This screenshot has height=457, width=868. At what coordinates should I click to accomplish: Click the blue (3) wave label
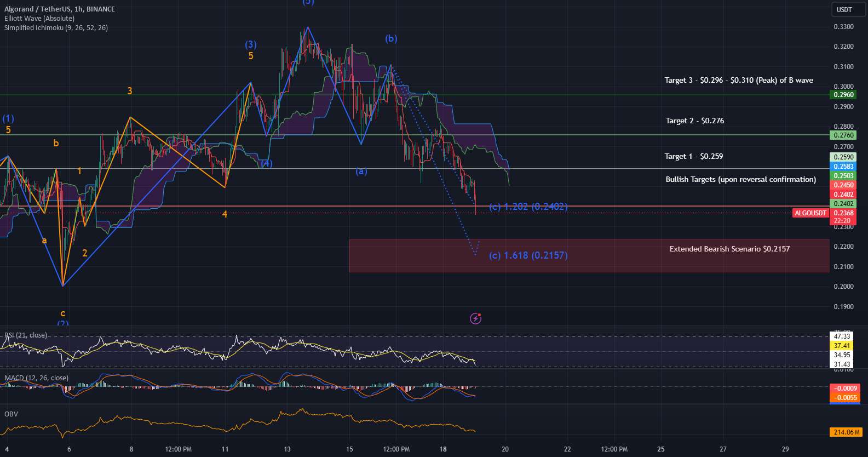click(x=251, y=44)
